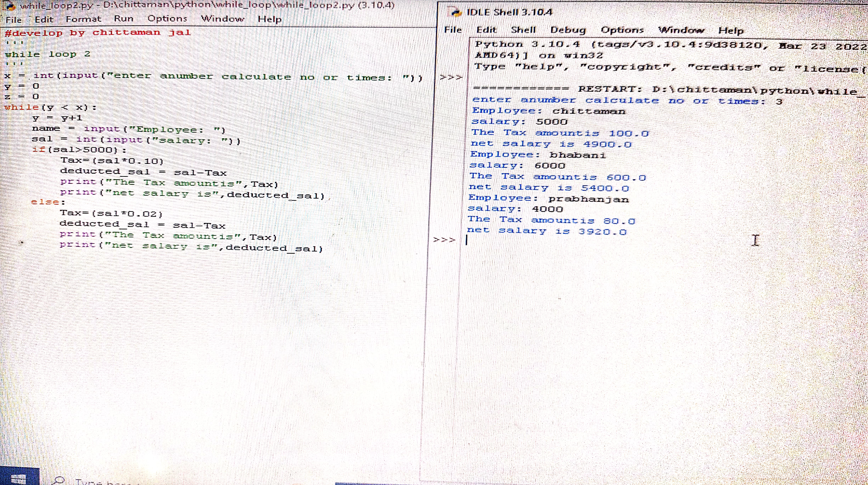Open the Format menu in the editor
This screenshot has width=868, height=485.
[83, 19]
